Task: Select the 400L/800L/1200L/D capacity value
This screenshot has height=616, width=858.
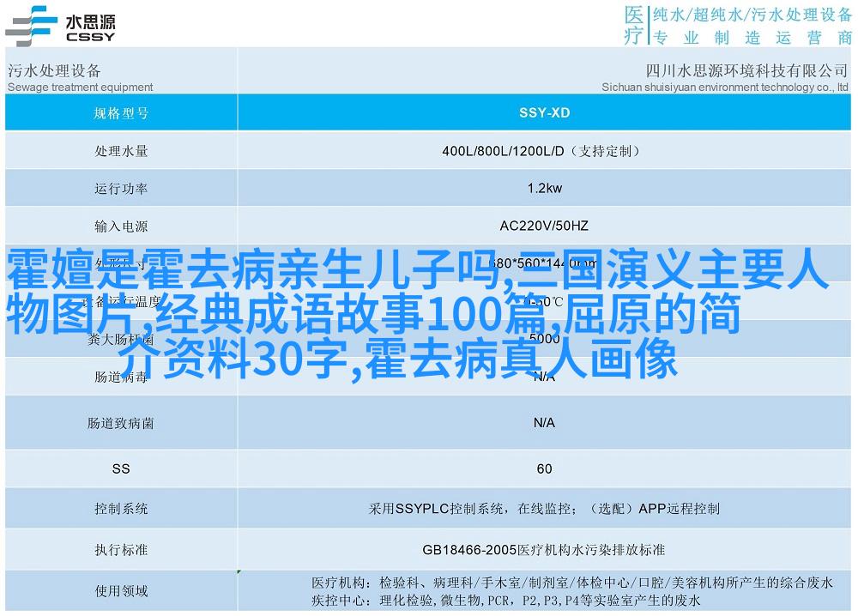Action: [541, 151]
